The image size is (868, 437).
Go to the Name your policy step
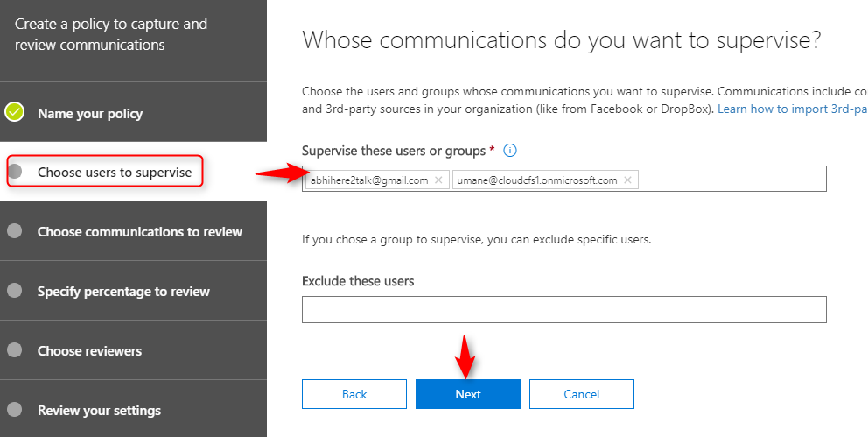click(90, 114)
